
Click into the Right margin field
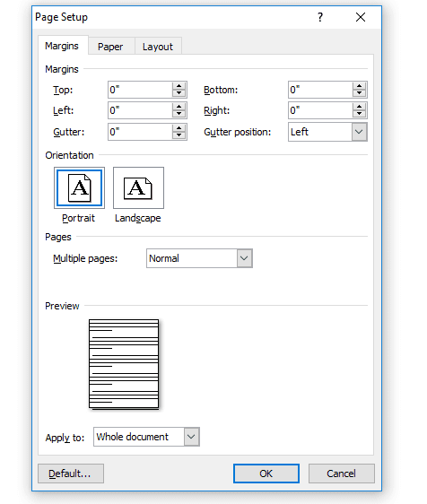320,110
